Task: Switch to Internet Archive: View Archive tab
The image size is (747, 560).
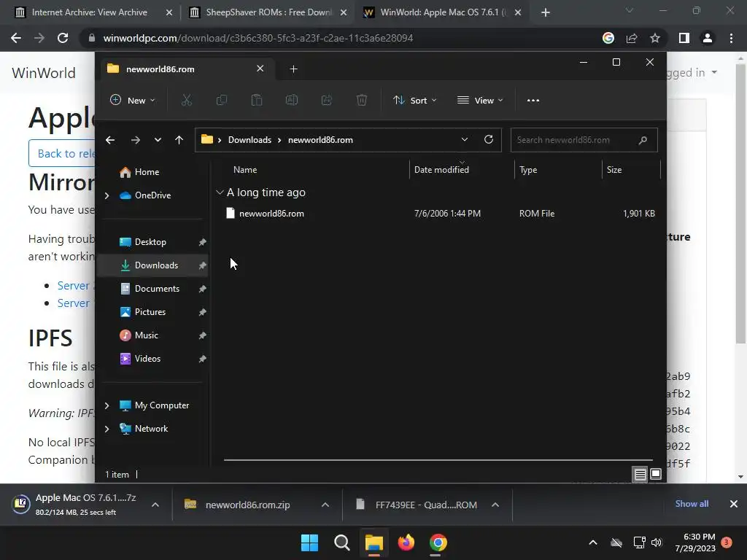Action: [90, 12]
